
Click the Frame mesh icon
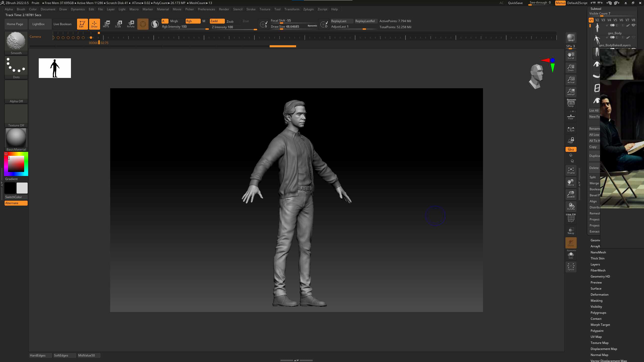point(571,170)
